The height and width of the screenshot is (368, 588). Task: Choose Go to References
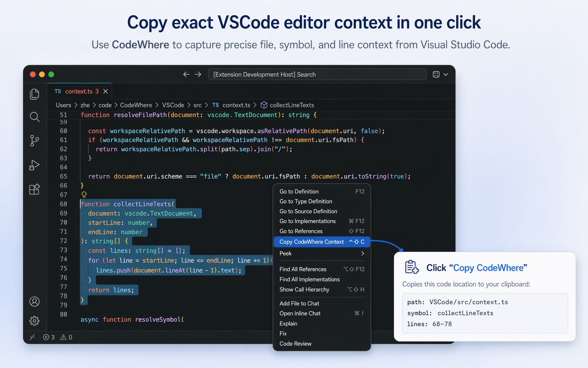point(322,231)
